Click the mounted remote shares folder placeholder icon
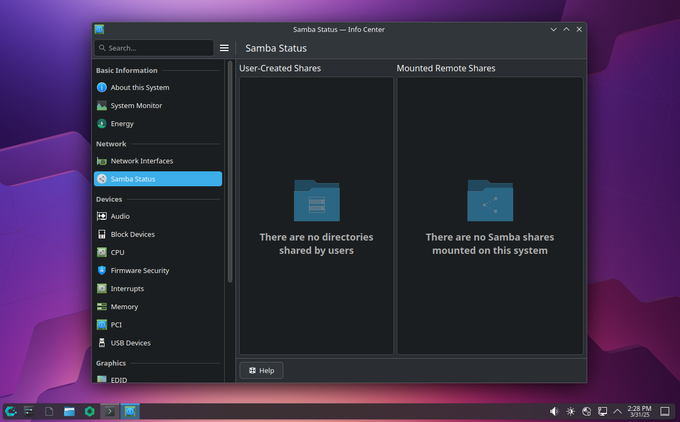The width and height of the screenshot is (680, 422). pyautogui.click(x=490, y=200)
